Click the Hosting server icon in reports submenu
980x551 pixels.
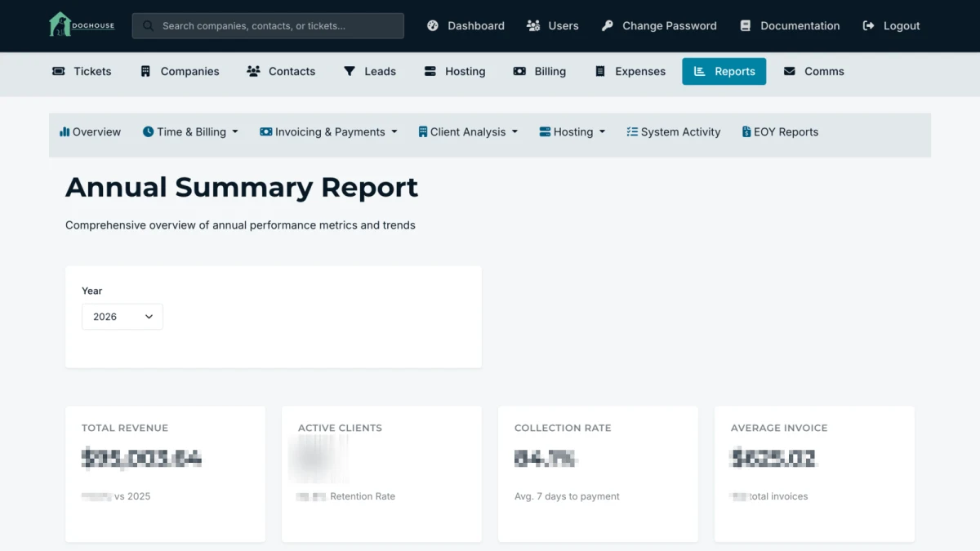tap(545, 131)
